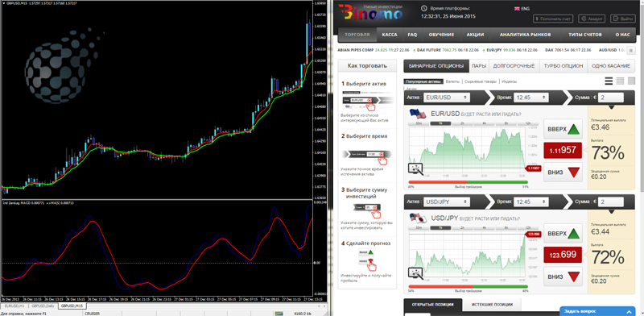
Task: Click the ticker menu icon beside AUD/USD
Action: tap(632, 50)
